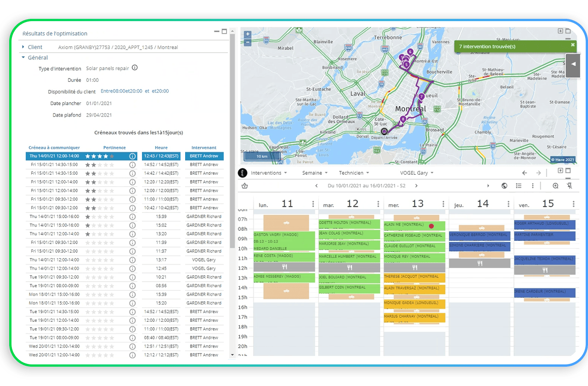Screen dimensions: 588x386
Task: Click the et20:00 availability link
Action: pos(160,91)
